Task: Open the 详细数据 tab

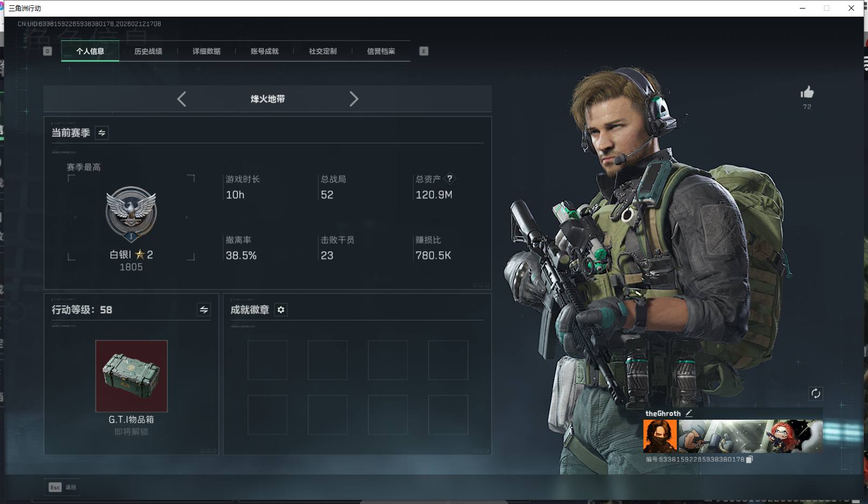Action: [x=206, y=51]
